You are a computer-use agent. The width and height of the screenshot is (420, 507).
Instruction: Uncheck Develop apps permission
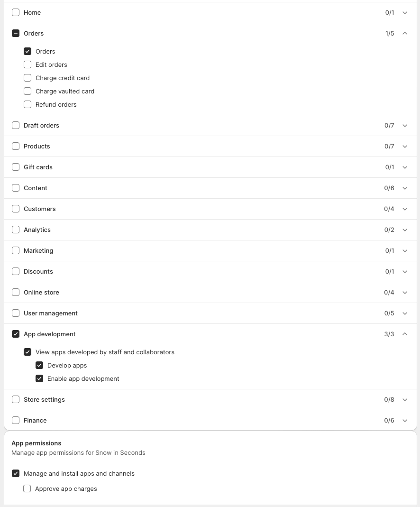(39, 365)
